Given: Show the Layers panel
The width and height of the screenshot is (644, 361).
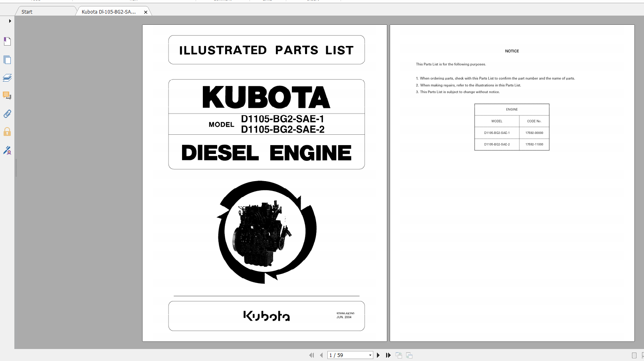Looking at the screenshot, I should (7, 78).
